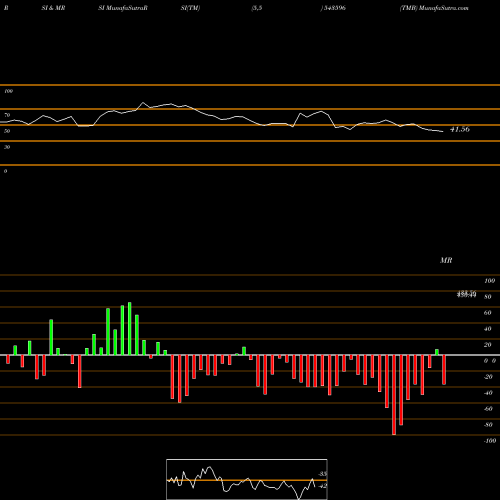Click the MR axis label 60
The image size is (500, 500).
[x=488, y=313]
